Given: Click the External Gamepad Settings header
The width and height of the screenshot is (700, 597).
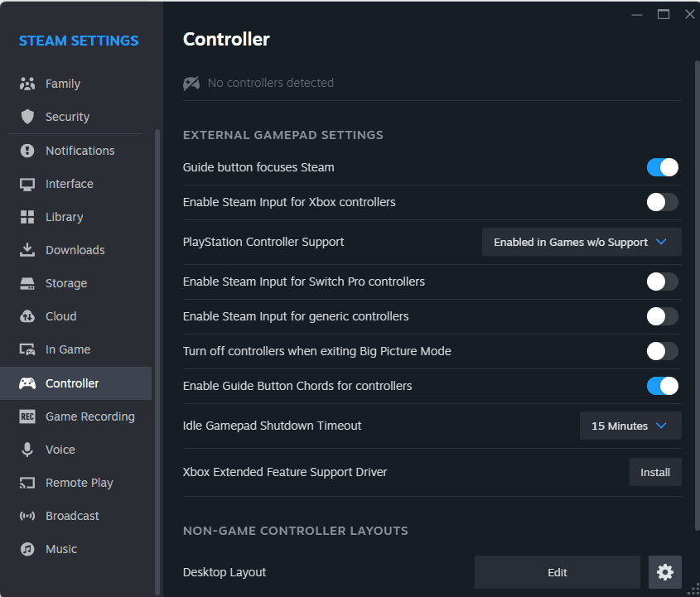Looking at the screenshot, I should pos(283,135).
